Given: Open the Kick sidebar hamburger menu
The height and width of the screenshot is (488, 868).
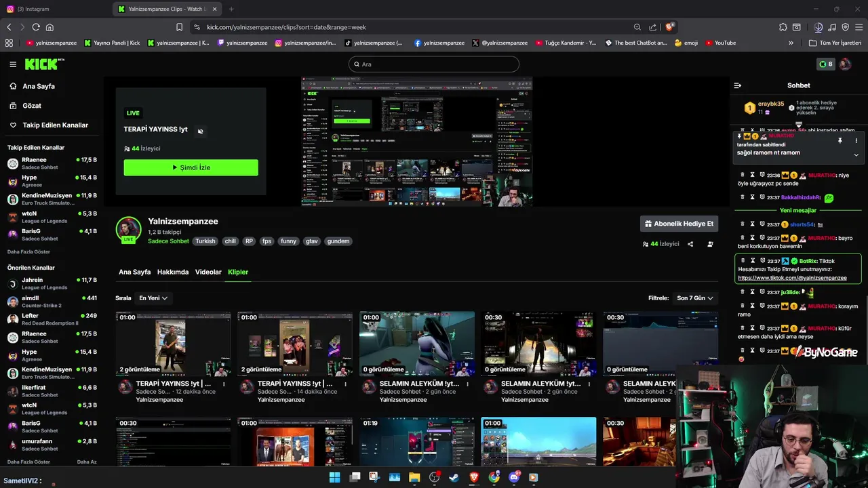Looking at the screenshot, I should click(13, 64).
